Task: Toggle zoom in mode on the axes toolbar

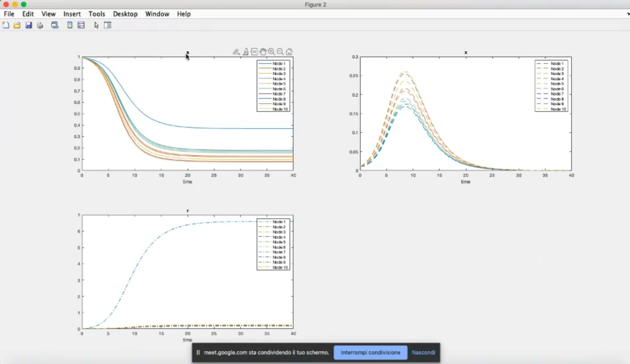Action: (x=272, y=52)
